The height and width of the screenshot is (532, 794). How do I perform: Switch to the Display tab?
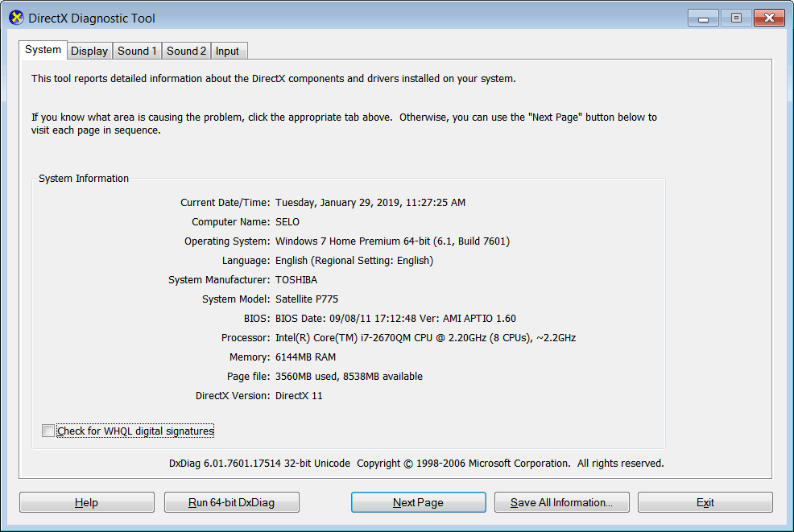tap(89, 52)
